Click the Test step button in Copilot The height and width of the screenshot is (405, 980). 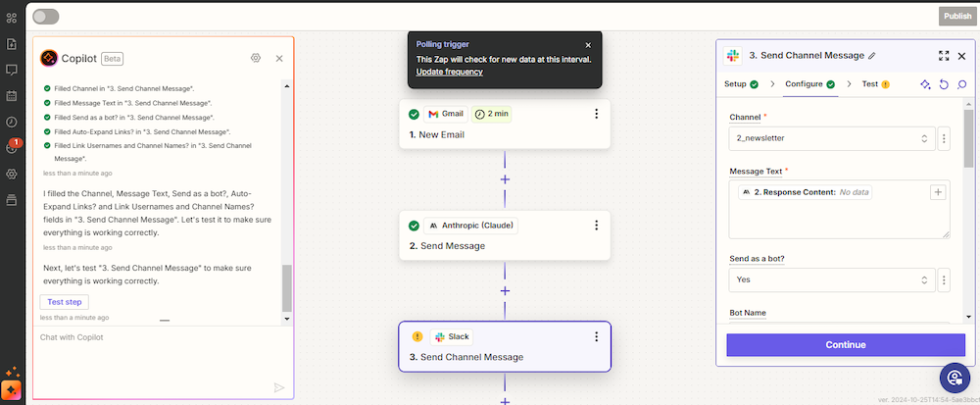pyautogui.click(x=65, y=302)
